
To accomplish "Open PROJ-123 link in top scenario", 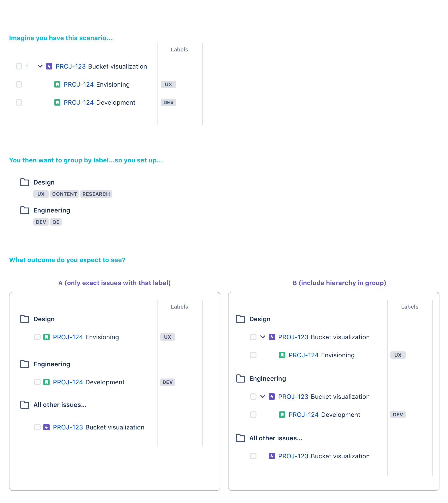I will pyautogui.click(x=70, y=67).
